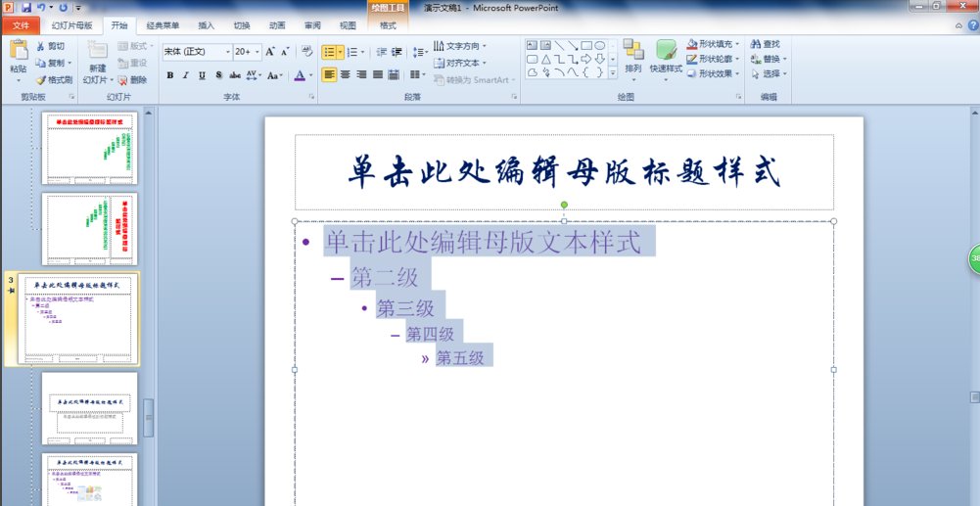Click Find (查找) button

(x=765, y=44)
